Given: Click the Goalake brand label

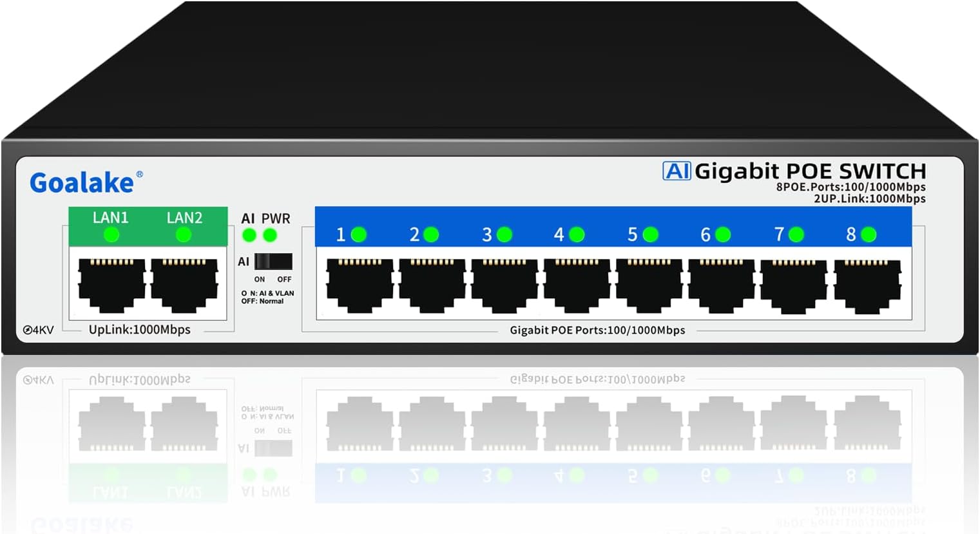Looking at the screenshot, I should 81,181.
